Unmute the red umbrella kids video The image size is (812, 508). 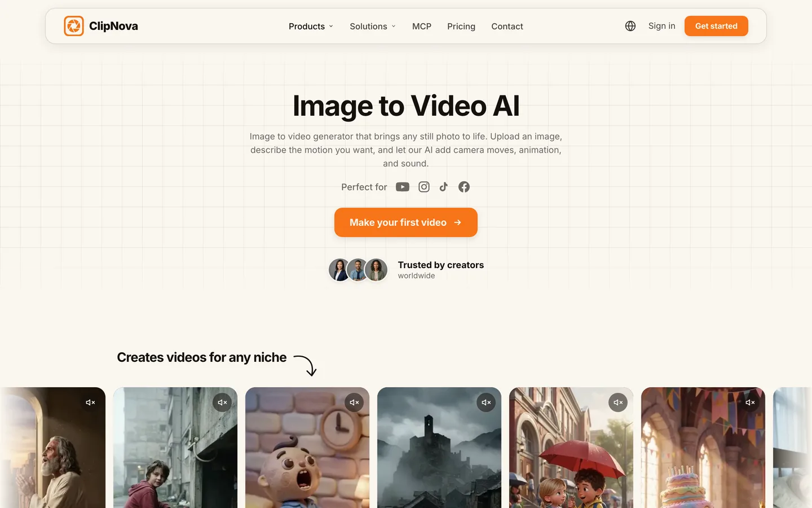click(618, 402)
